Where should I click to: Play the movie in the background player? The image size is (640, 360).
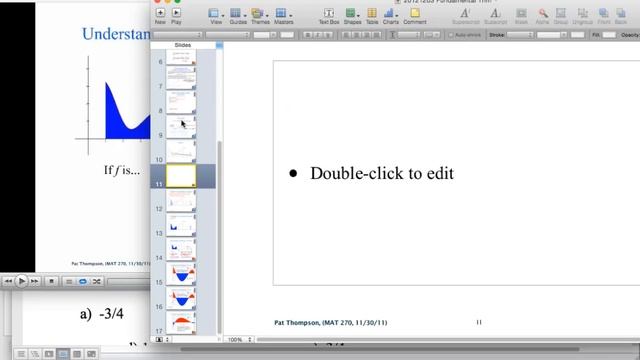(22, 281)
